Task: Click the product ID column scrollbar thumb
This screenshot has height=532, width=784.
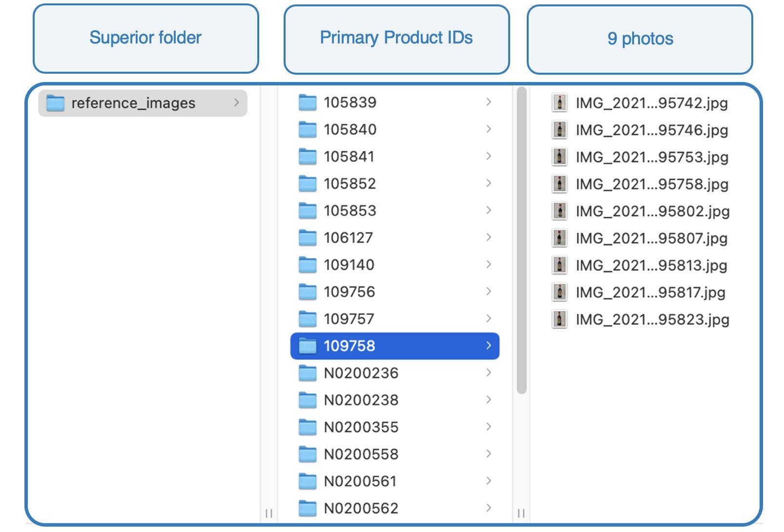Action: (521, 240)
